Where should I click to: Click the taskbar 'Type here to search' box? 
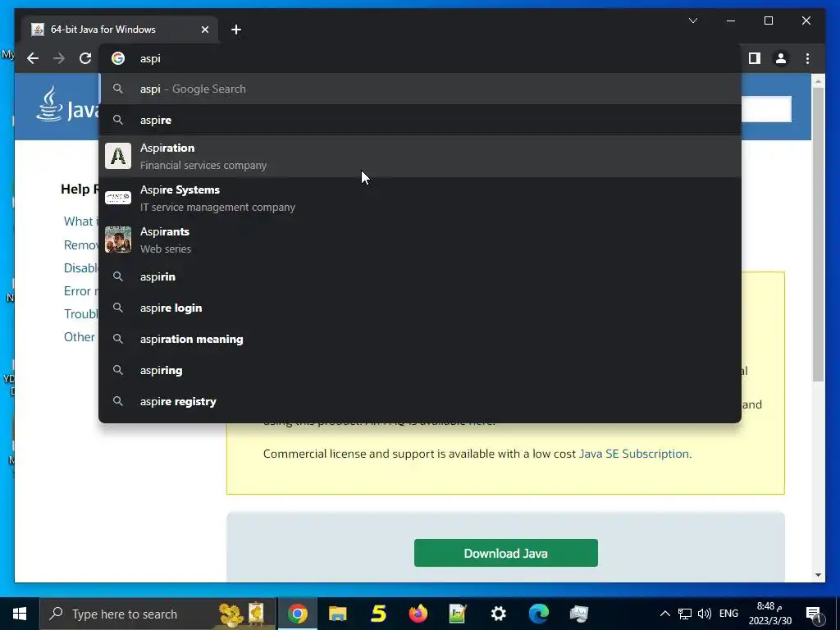158,614
